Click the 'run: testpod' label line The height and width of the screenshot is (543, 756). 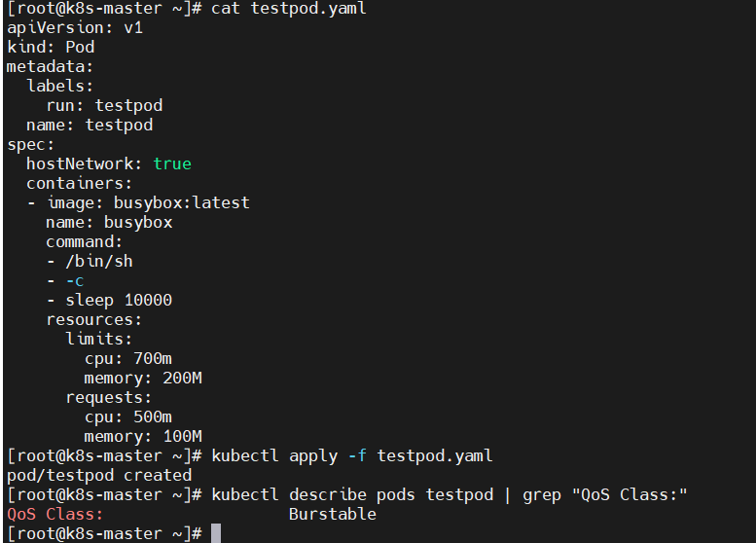[105, 106]
